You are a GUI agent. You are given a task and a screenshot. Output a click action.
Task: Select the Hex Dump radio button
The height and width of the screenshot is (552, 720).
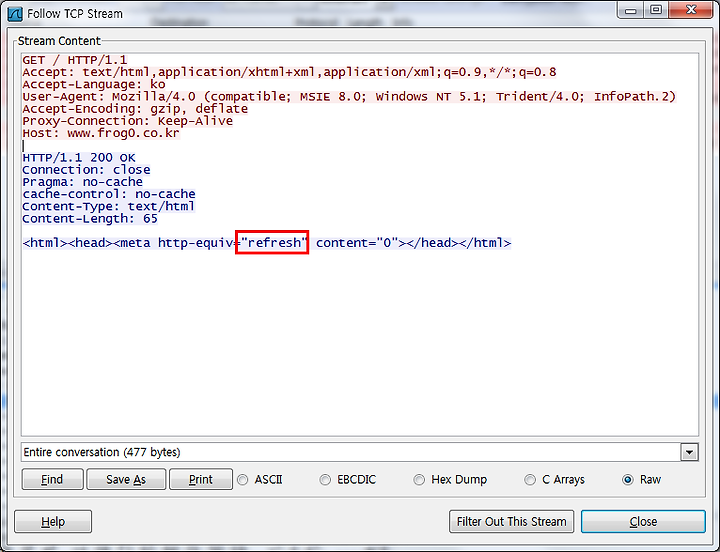[x=419, y=480]
